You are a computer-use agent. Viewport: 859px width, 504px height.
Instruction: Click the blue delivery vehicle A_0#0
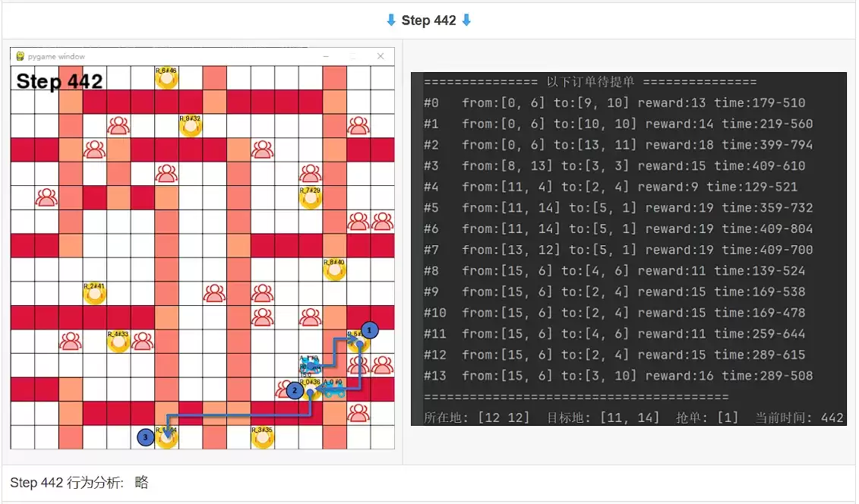click(333, 389)
